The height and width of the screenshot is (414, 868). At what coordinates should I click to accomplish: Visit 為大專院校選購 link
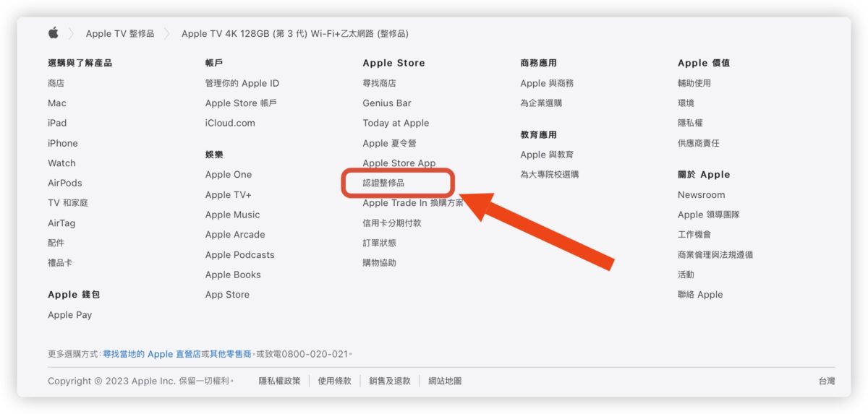point(550,175)
